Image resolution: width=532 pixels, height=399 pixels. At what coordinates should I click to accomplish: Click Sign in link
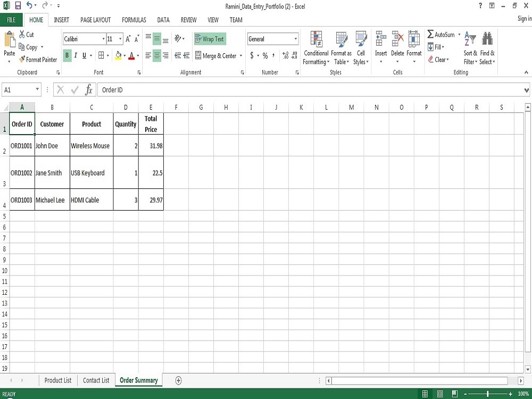pyautogui.click(x=525, y=18)
